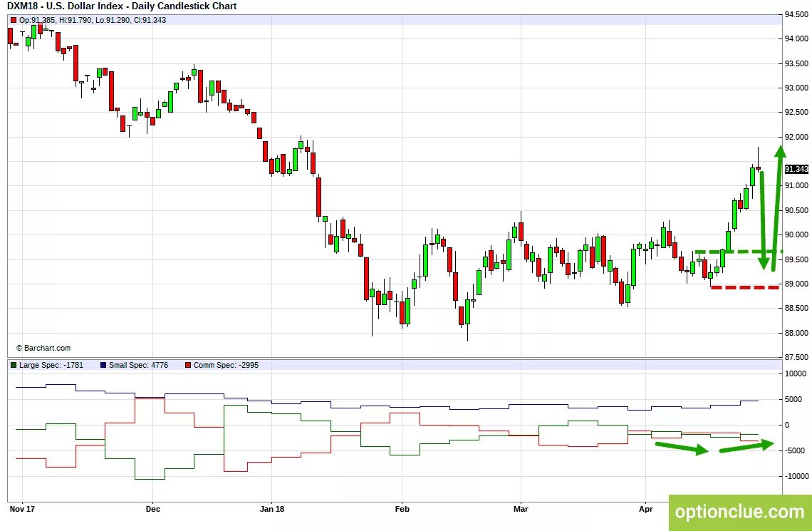Click the last candlestick with the long upper wick

(758, 159)
